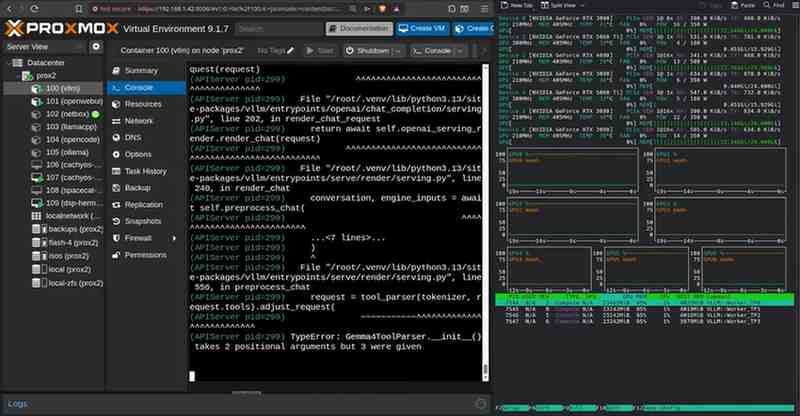Click Split View in the terminal window
Screen dimensions: 800x416
point(558,5)
